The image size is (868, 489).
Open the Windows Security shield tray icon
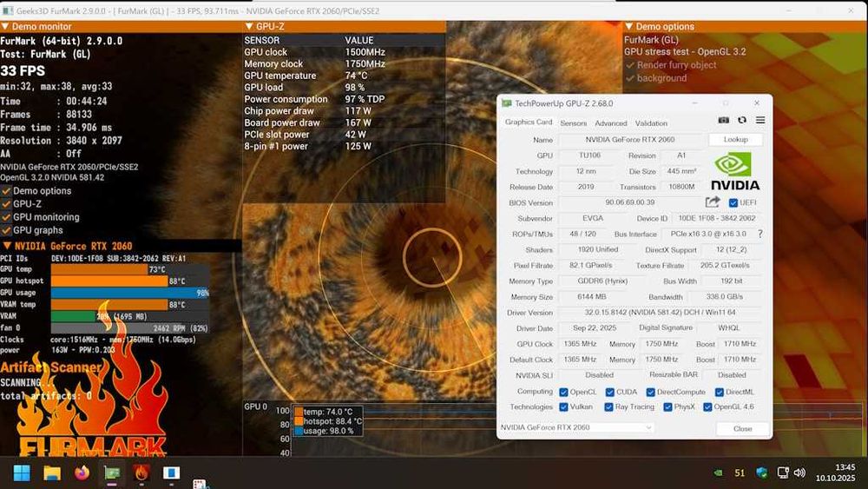click(x=762, y=472)
